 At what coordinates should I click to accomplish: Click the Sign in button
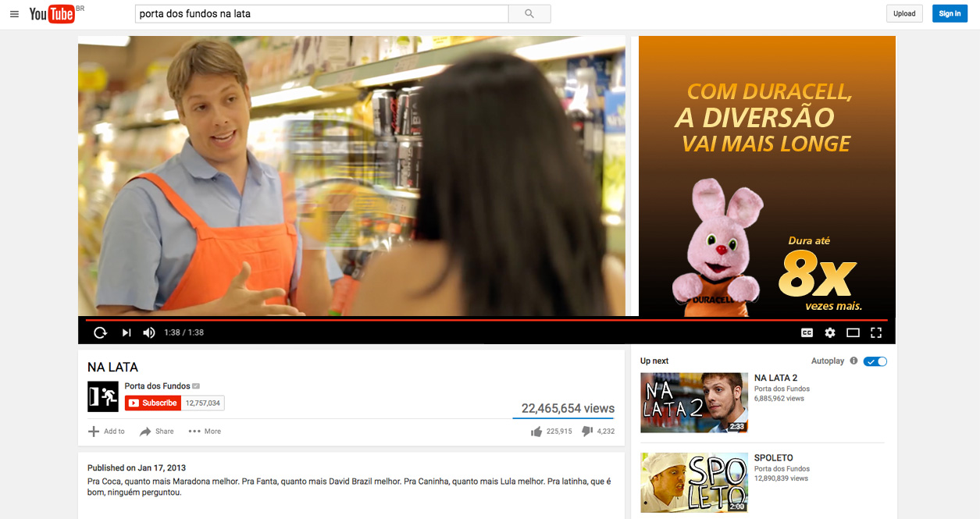[x=950, y=13]
